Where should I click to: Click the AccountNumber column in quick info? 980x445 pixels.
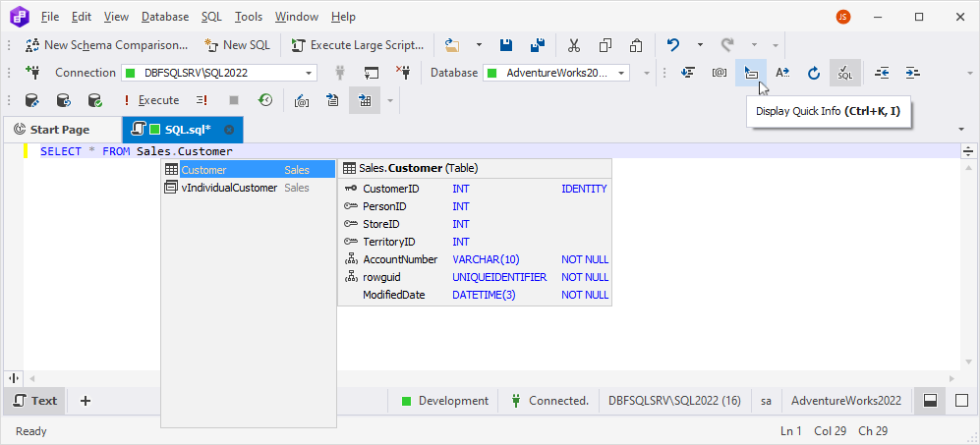[475, 259]
